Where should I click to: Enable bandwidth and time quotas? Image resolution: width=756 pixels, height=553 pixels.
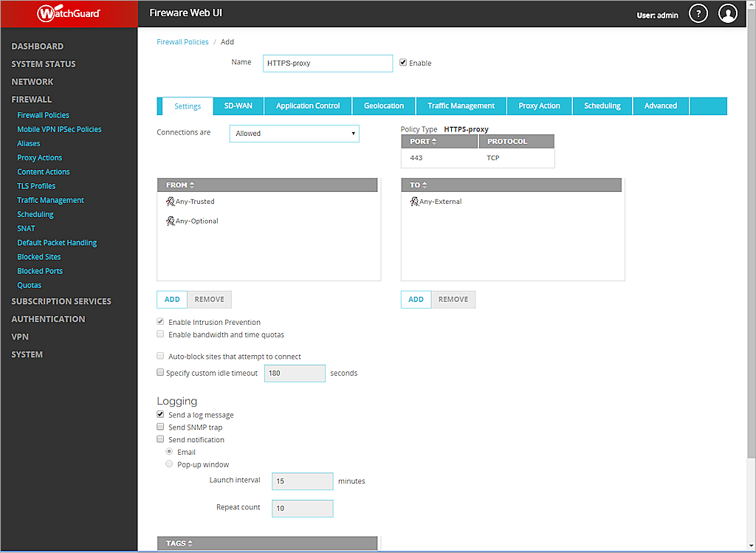click(x=160, y=334)
